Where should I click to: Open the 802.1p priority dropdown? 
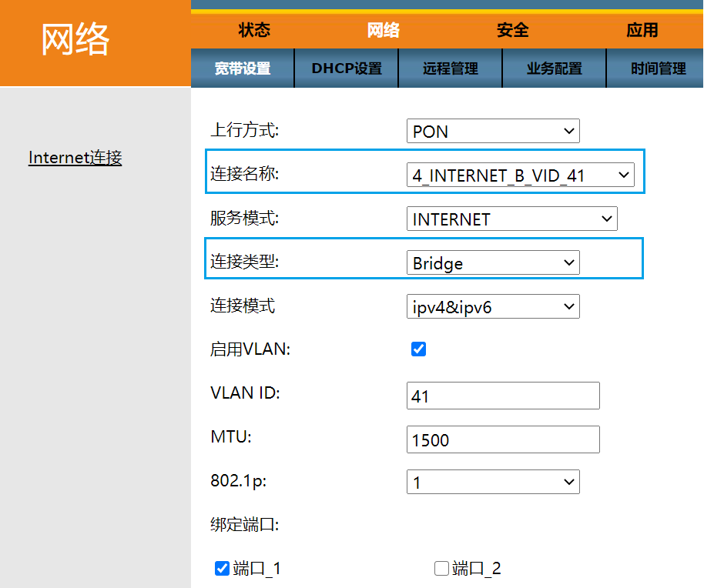[493, 483]
